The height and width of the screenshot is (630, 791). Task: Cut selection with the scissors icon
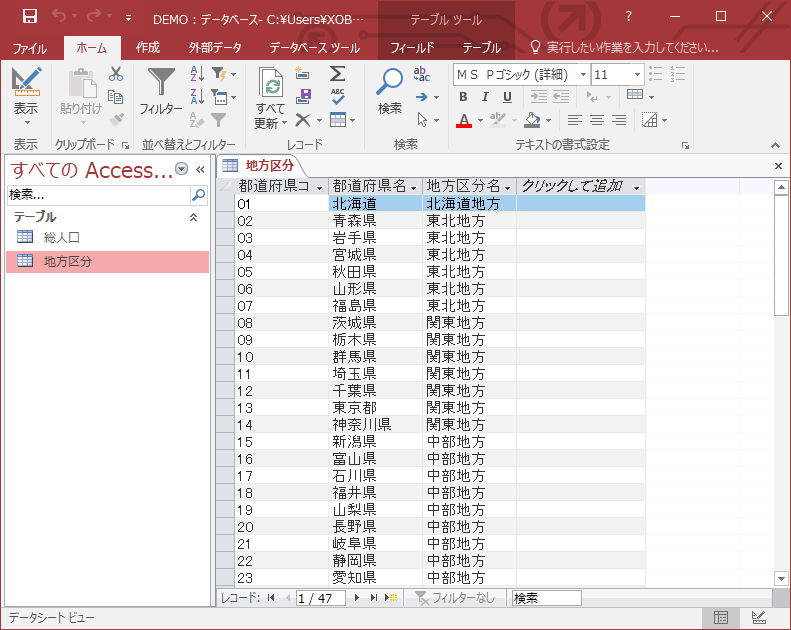(116, 74)
